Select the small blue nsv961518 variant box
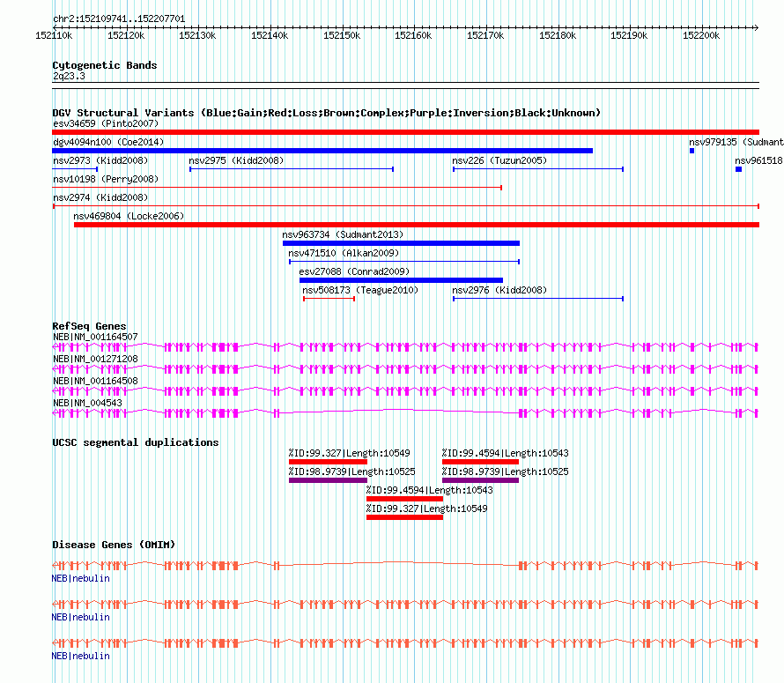This screenshot has width=784, height=683. 738,169
